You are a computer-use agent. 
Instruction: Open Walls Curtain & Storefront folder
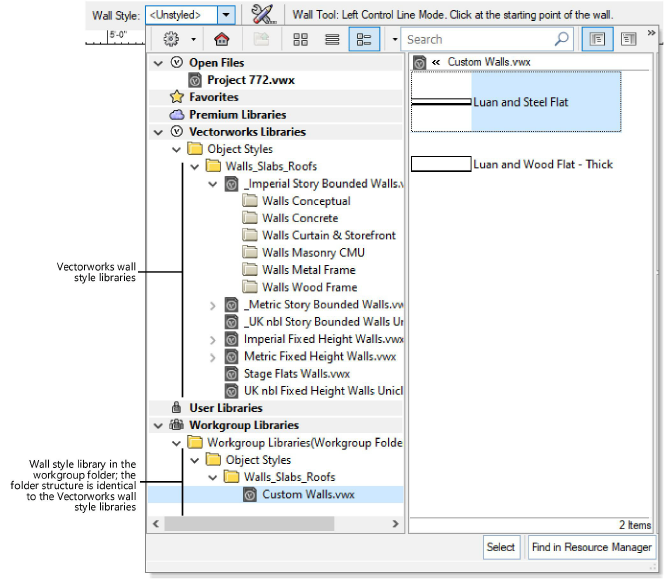tap(329, 235)
